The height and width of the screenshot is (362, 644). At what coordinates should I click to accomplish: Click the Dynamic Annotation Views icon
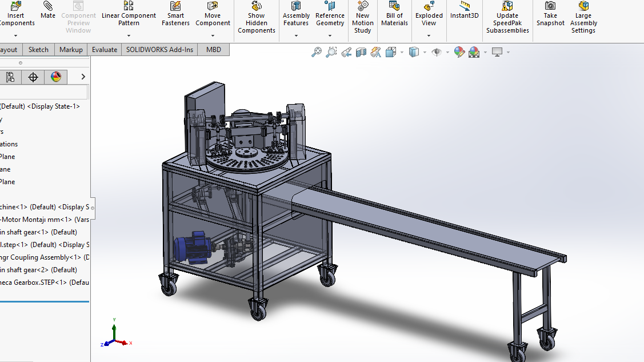coord(376,52)
